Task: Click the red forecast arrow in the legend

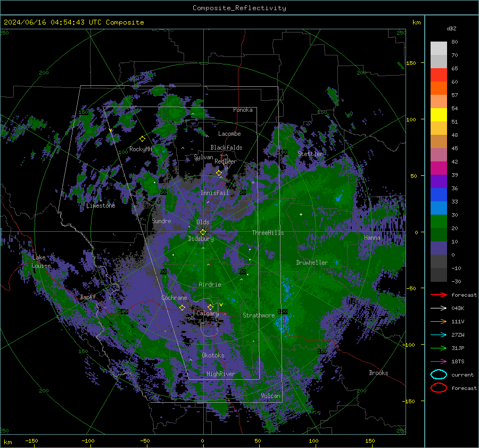Action: pyautogui.click(x=439, y=295)
